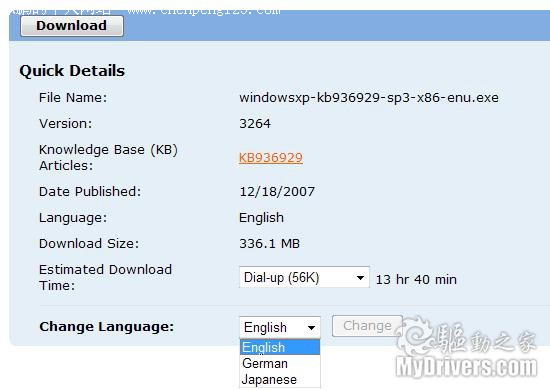
Task: Click the Change Language label
Action: pos(107,327)
